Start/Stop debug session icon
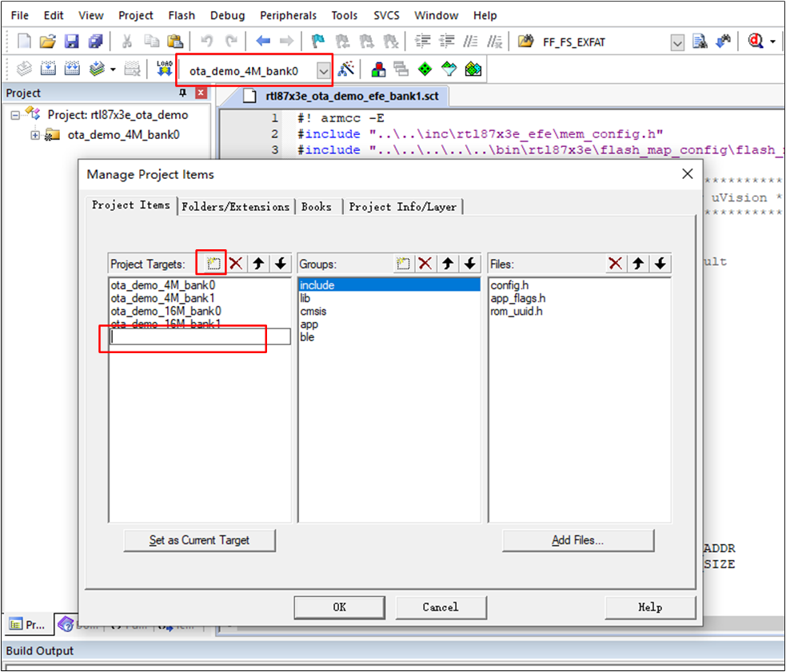The height and width of the screenshot is (672, 786). pyautogui.click(x=755, y=41)
